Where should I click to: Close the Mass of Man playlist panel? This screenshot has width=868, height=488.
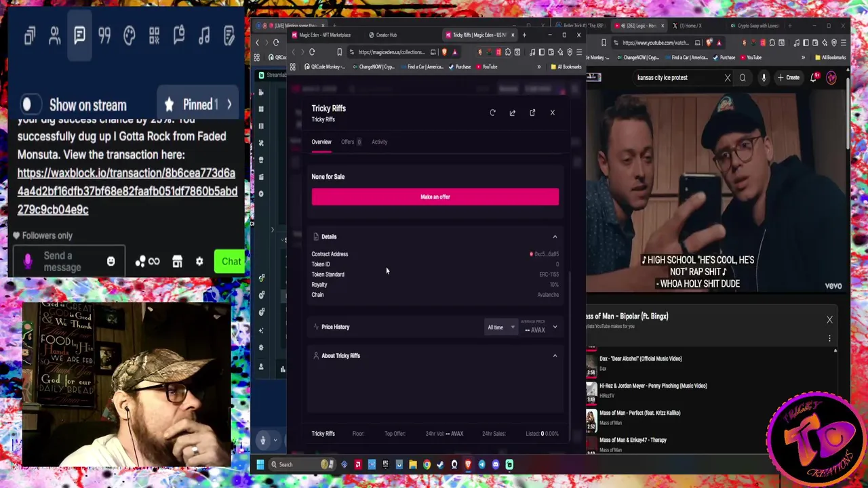829,320
